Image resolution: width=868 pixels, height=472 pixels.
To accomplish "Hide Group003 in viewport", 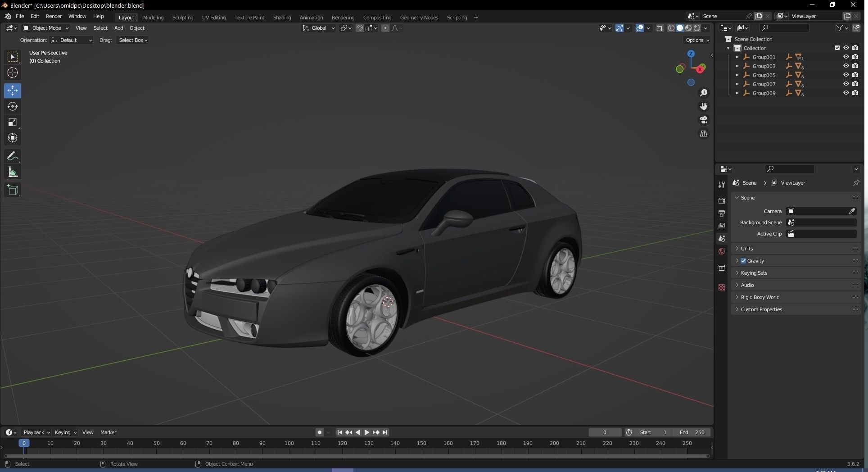I will pos(846,66).
